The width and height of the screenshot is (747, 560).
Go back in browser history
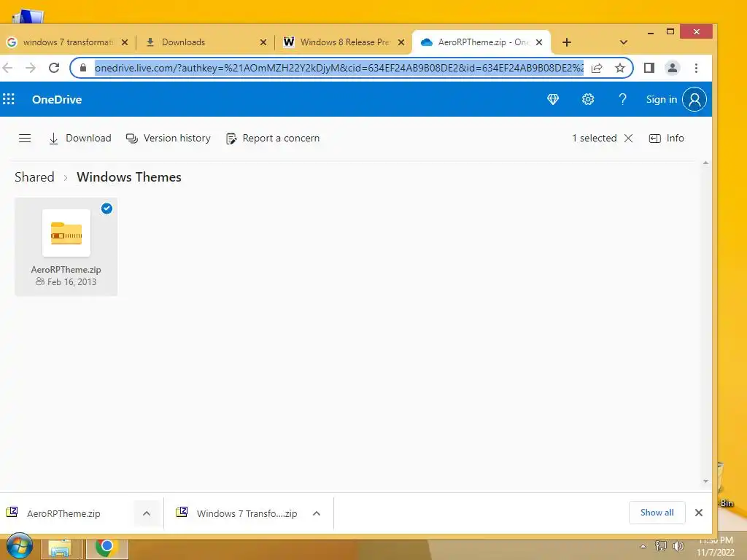coord(7,68)
